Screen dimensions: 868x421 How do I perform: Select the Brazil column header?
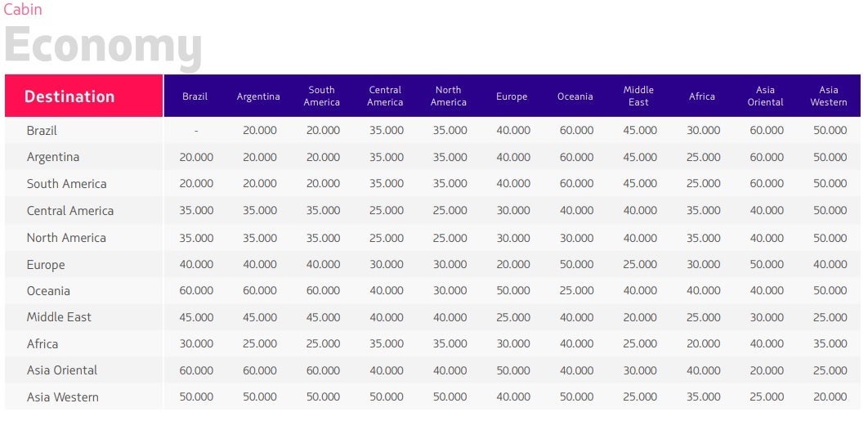(195, 96)
